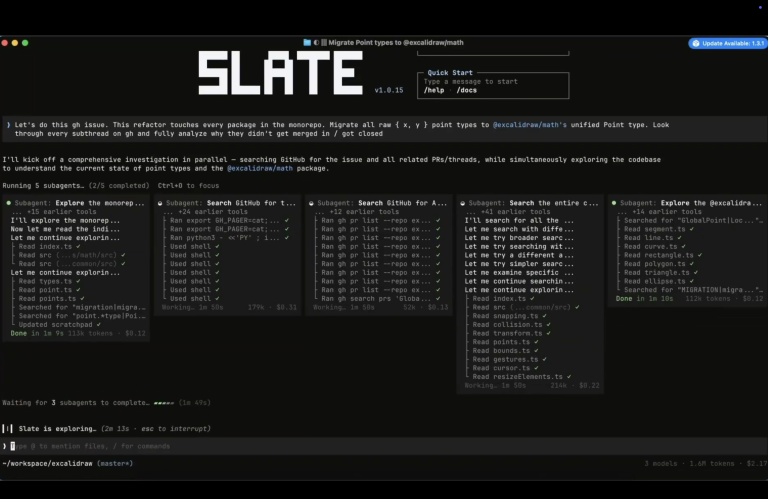Click the 'Read rectangle.ts' row

point(663,255)
